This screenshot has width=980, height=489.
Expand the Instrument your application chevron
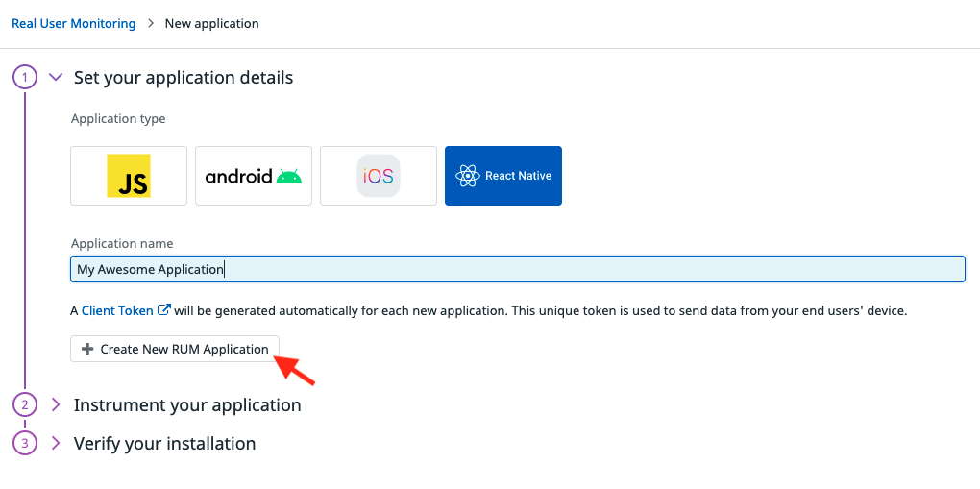pyautogui.click(x=55, y=404)
